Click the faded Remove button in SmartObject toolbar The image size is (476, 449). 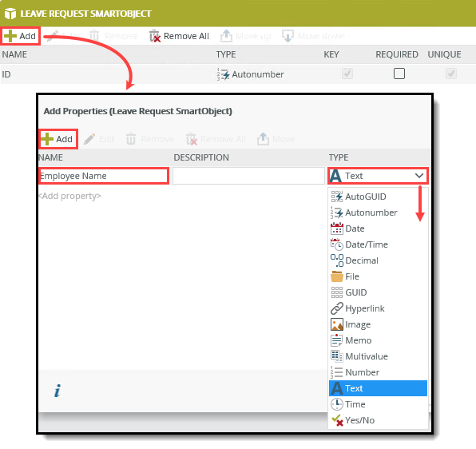[113, 36]
